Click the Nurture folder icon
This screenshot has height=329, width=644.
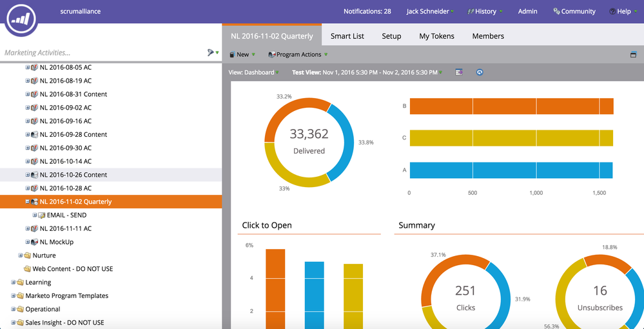tap(28, 255)
